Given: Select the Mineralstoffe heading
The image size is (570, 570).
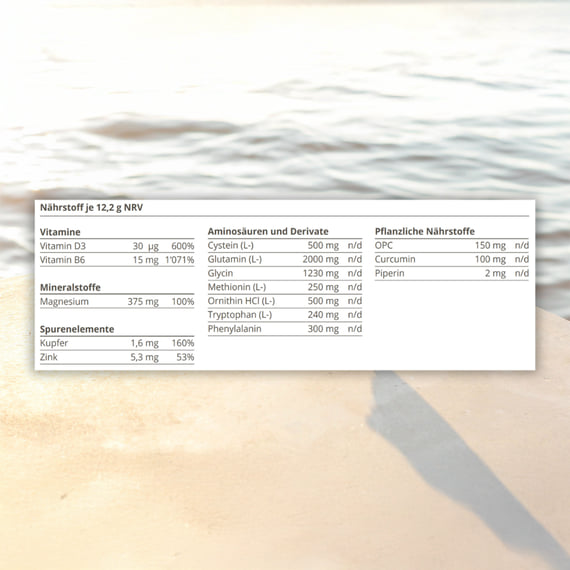Looking at the screenshot, I should pyautogui.click(x=70, y=288).
